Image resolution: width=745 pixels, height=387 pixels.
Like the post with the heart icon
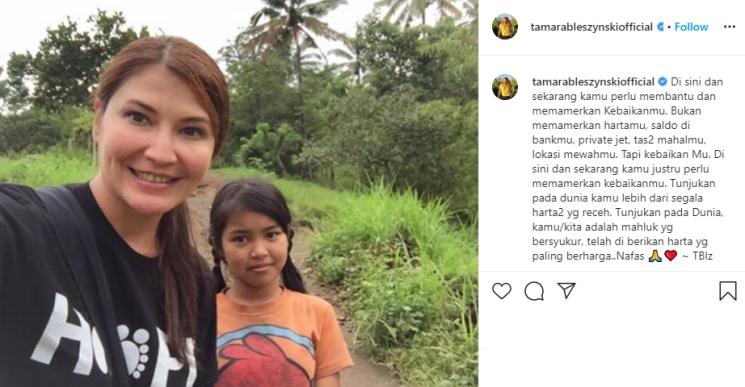pyautogui.click(x=501, y=291)
